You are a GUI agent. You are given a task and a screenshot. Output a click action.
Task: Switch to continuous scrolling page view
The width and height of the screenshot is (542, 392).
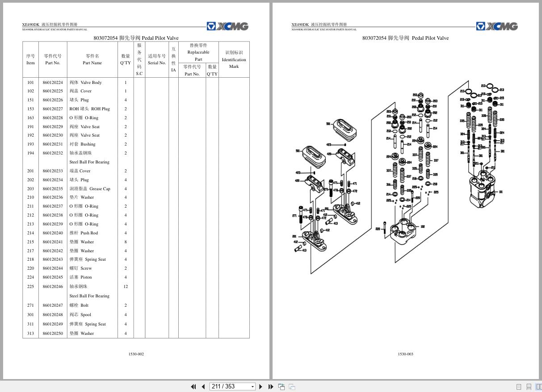529,387
